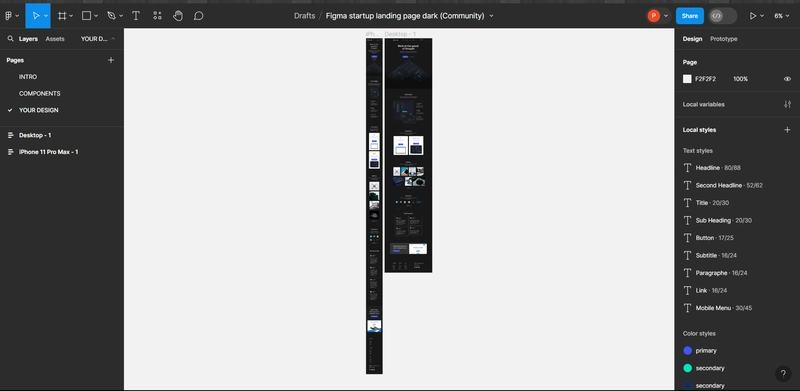The image size is (800, 391).
Task: Select the Comment tool
Action: (x=198, y=16)
